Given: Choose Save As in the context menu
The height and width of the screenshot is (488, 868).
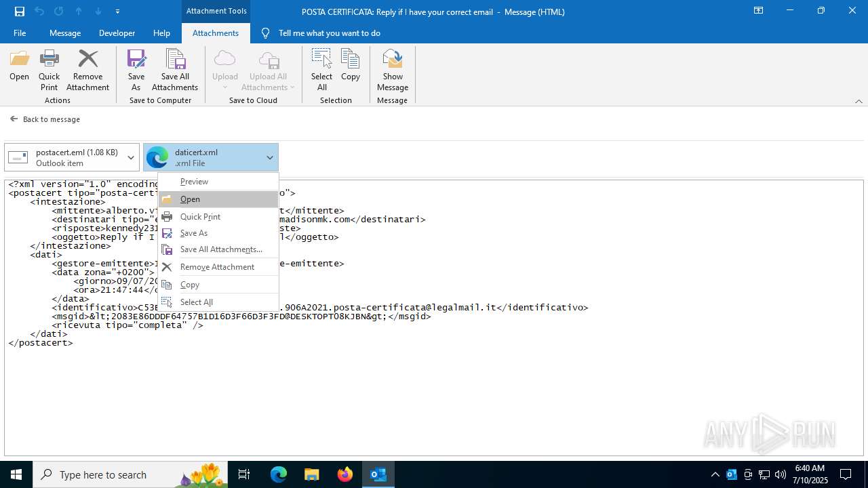Looking at the screenshot, I should tap(218, 232).
